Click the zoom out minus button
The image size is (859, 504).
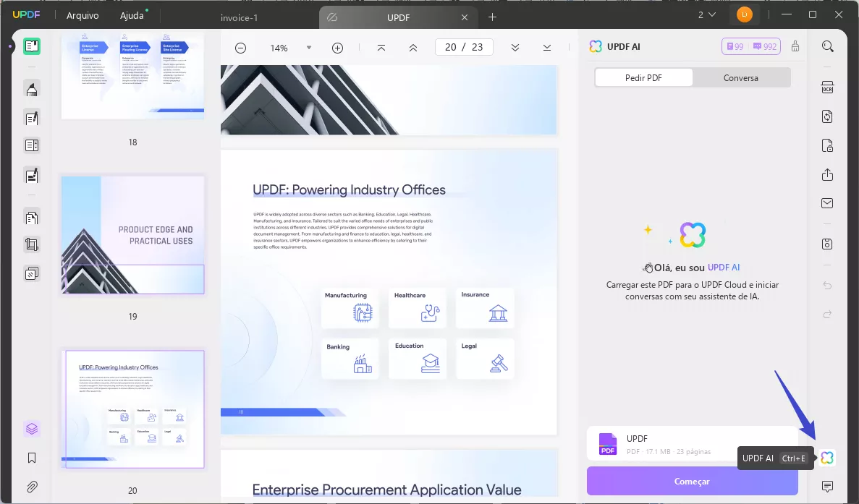pos(240,48)
